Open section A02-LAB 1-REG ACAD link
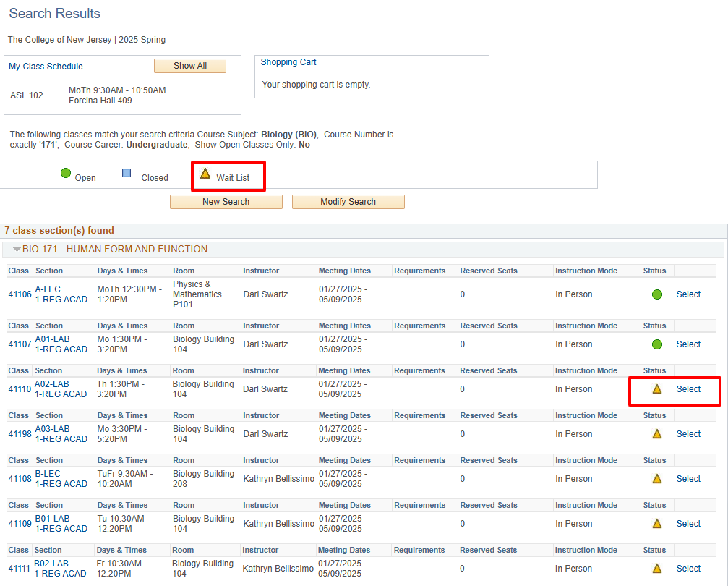The image size is (728, 586). (61, 389)
